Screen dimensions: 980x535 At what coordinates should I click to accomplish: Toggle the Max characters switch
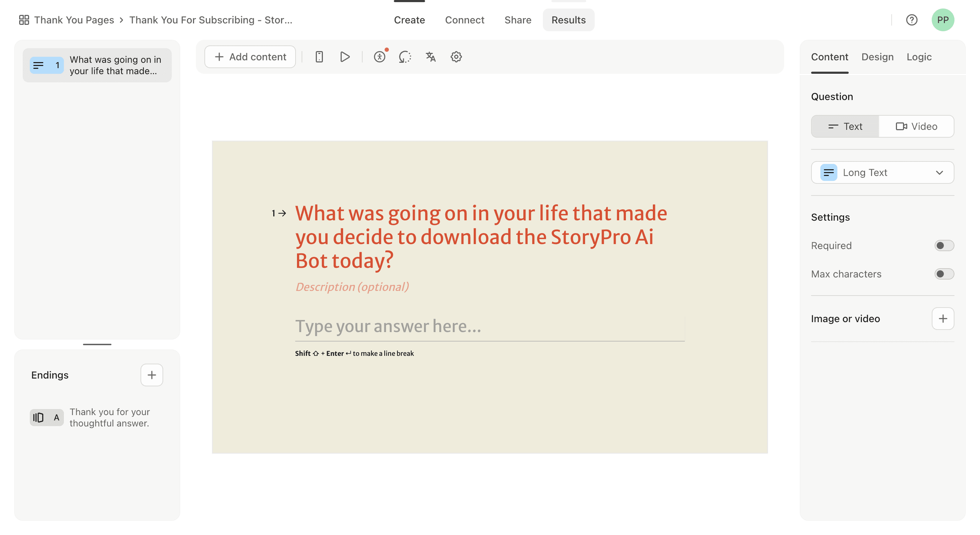[x=944, y=274]
